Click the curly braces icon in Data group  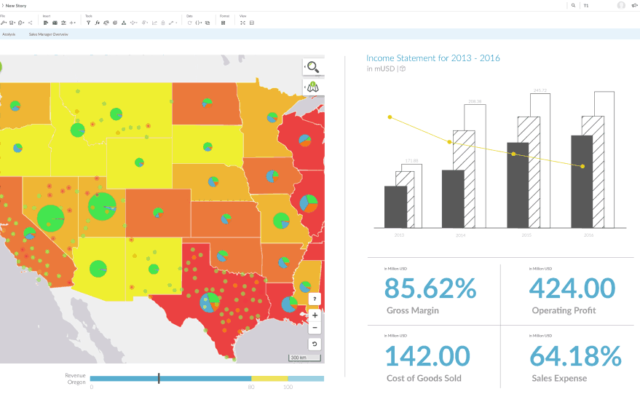(198, 23)
